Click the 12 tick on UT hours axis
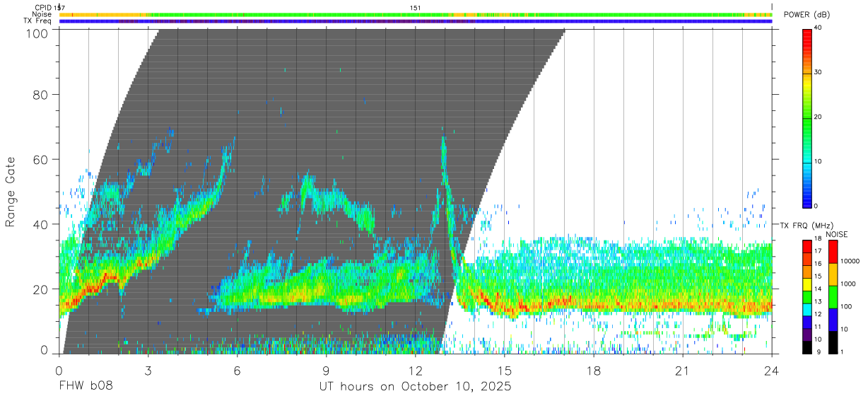This screenshot has height=401, width=868. click(416, 371)
